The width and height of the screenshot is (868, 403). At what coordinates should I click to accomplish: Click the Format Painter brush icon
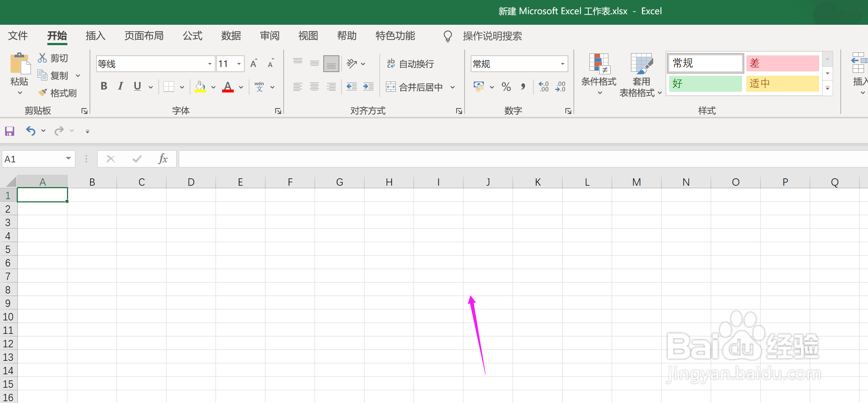43,93
